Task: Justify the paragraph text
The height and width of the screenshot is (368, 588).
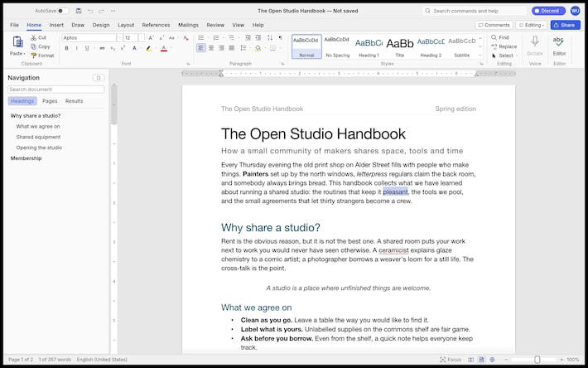Action: pos(231,48)
